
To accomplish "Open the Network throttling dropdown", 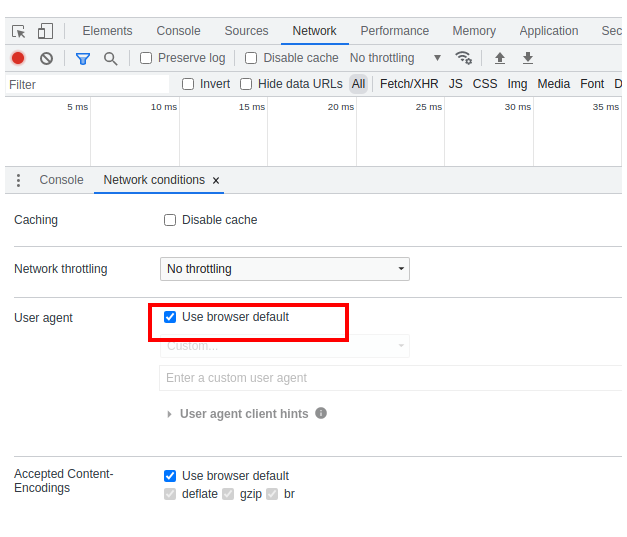I will 285,269.
